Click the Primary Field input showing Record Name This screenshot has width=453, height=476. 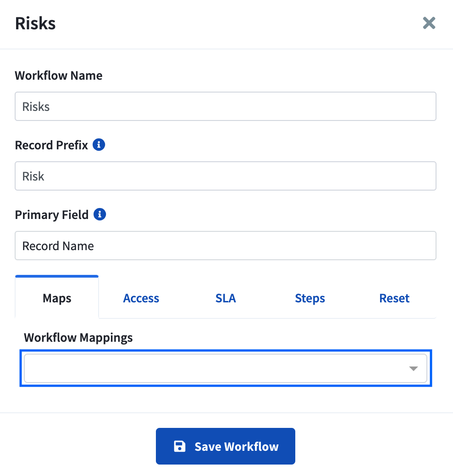point(226,245)
